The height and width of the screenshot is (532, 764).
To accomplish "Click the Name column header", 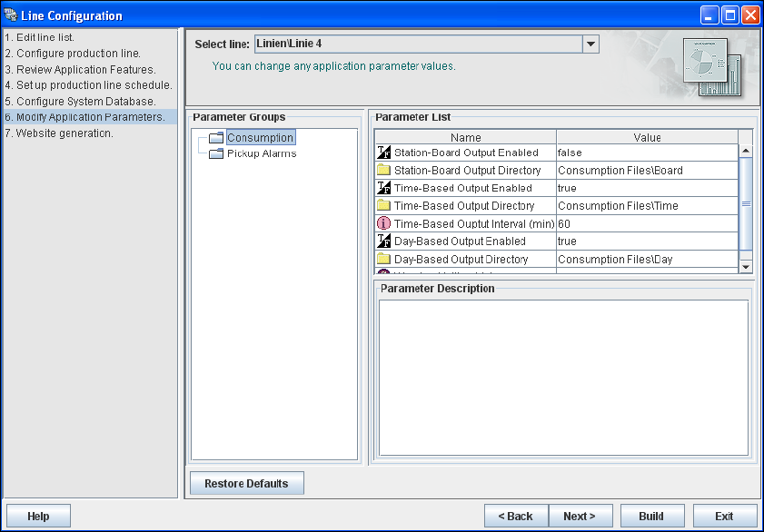I will coord(465,137).
